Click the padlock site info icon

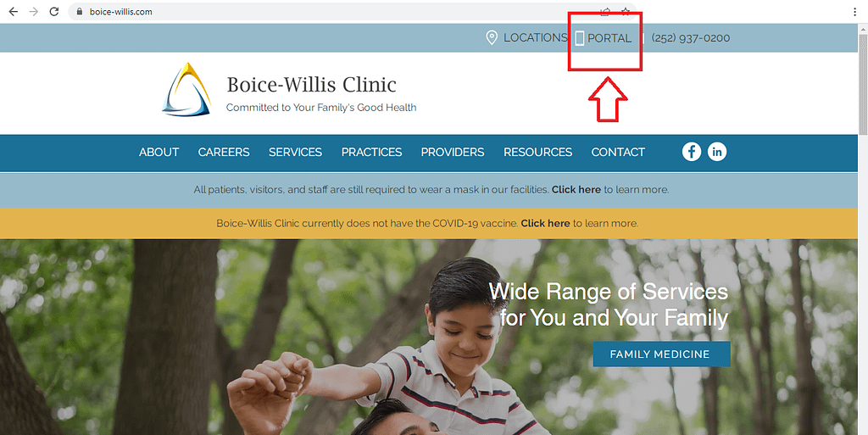[x=80, y=12]
